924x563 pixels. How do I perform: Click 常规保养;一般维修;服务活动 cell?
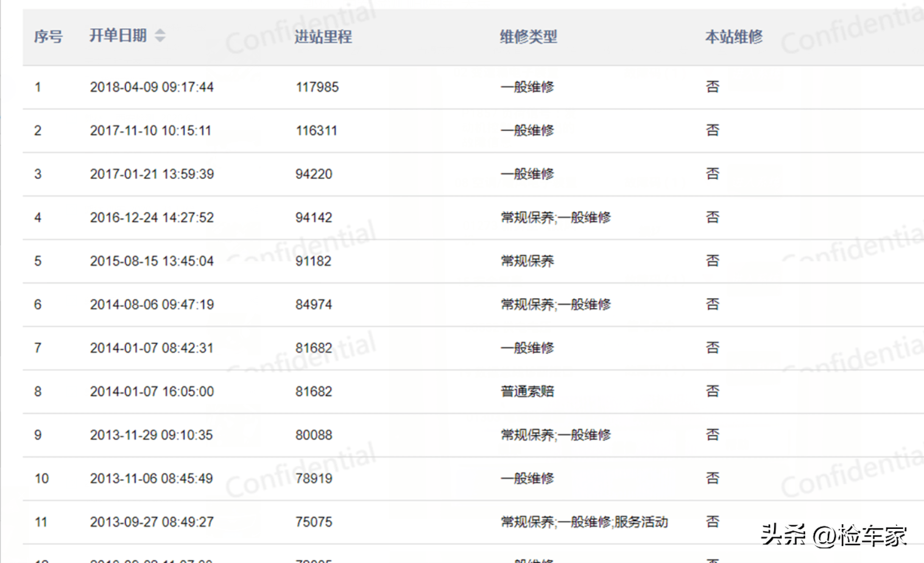click(x=584, y=522)
